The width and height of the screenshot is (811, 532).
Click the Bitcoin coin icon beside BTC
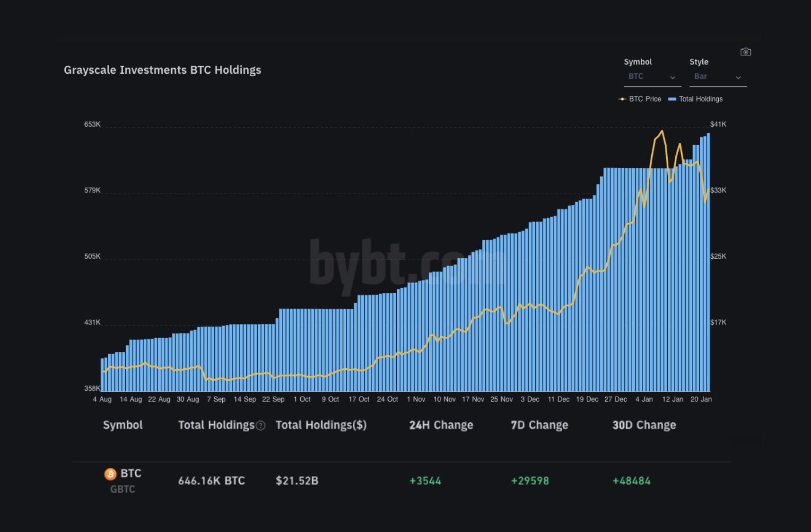click(110, 474)
